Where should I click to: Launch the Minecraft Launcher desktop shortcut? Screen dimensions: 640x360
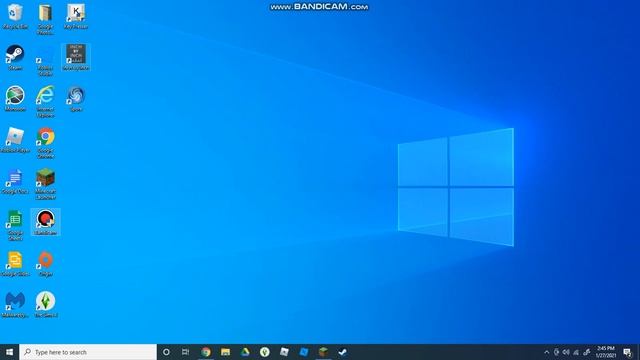point(45,184)
